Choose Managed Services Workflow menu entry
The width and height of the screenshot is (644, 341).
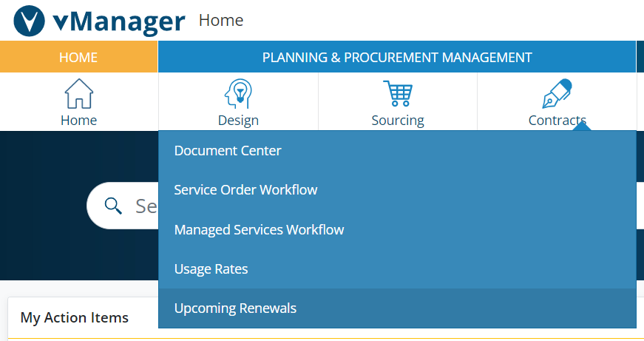point(259,229)
